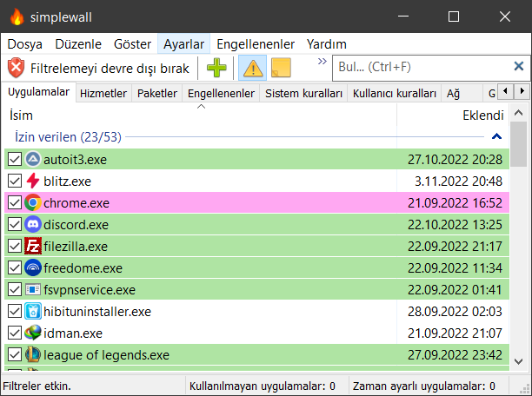532x396 pixels.
Task: Collapse the İzin verilen group
Action: [x=496, y=136]
